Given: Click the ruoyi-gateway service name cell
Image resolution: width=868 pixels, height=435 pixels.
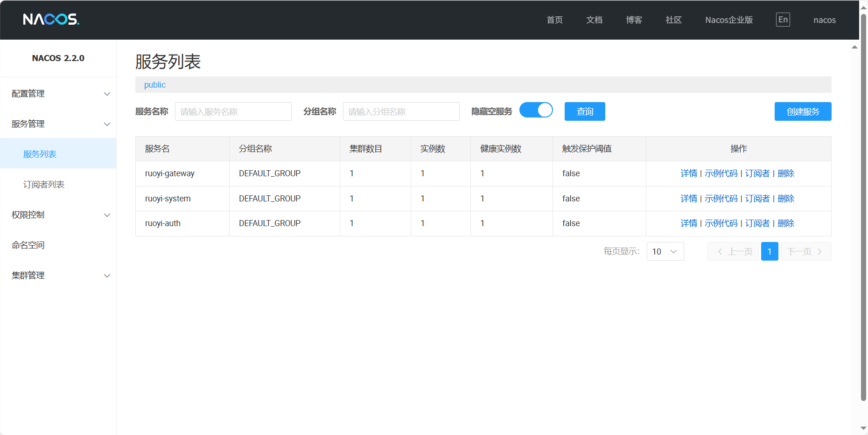Looking at the screenshot, I should pos(182,173).
